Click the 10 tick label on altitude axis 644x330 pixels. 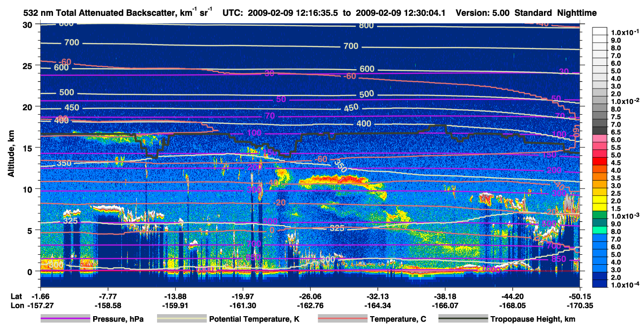point(28,189)
